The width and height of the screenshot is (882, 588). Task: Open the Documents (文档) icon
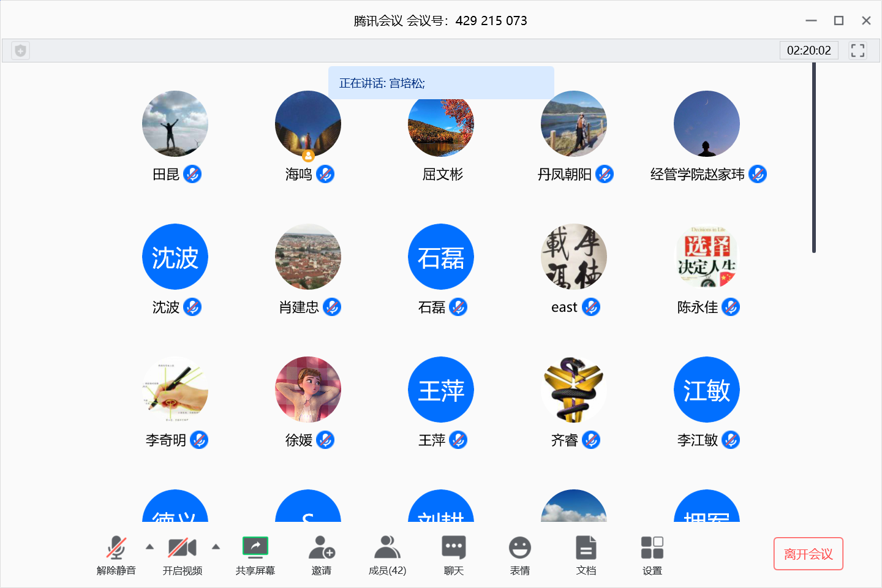[x=586, y=548]
